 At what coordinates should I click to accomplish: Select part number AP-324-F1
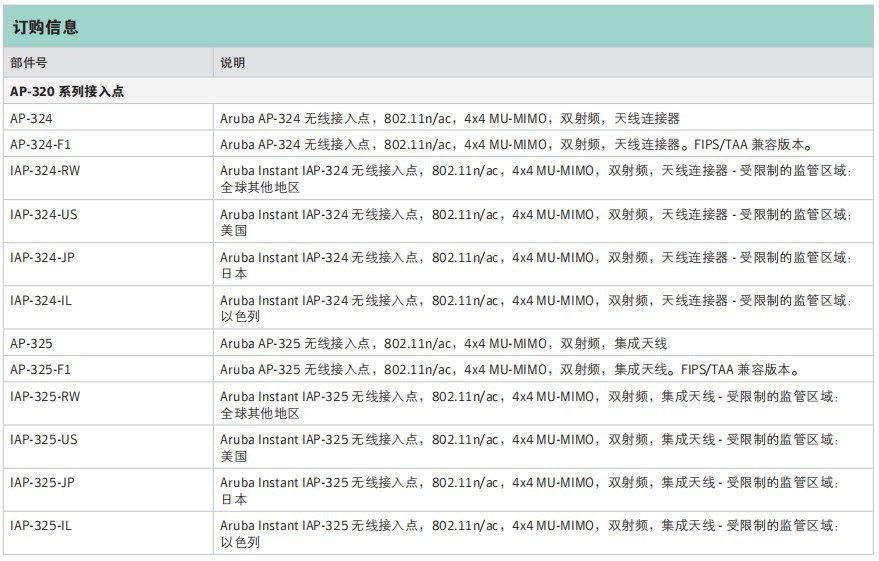(40, 145)
